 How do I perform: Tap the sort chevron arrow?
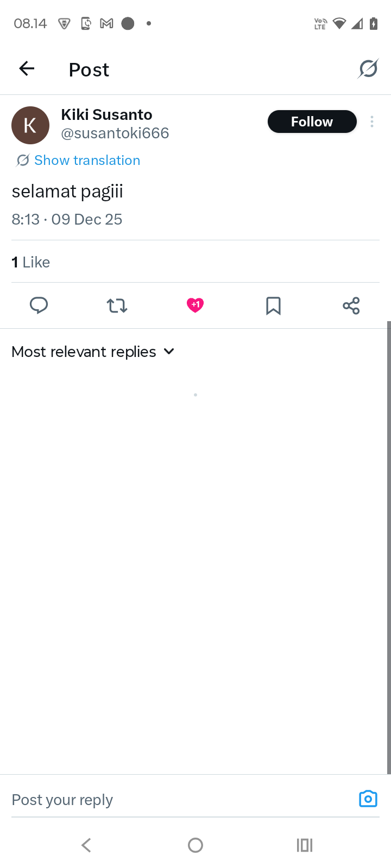tap(169, 352)
